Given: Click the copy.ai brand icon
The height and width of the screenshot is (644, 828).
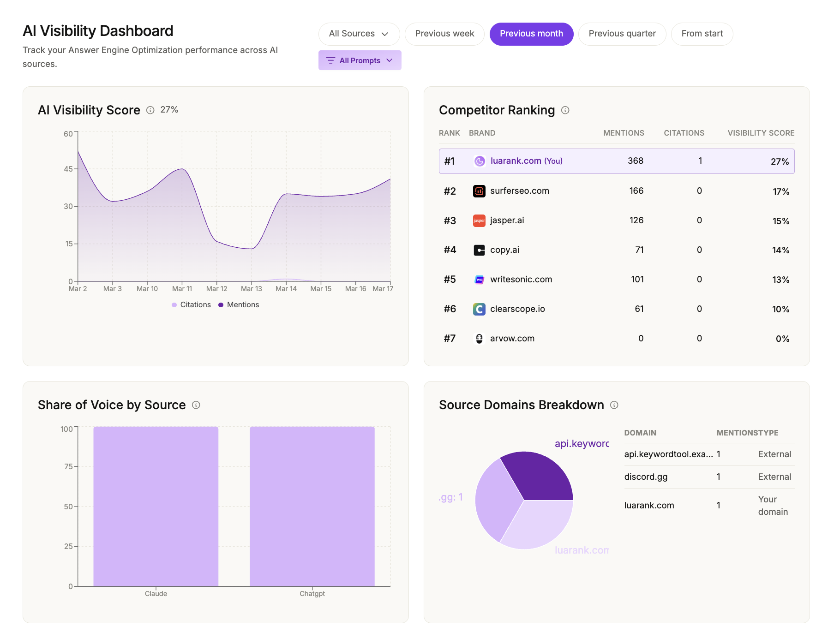Looking at the screenshot, I should 479,250.
